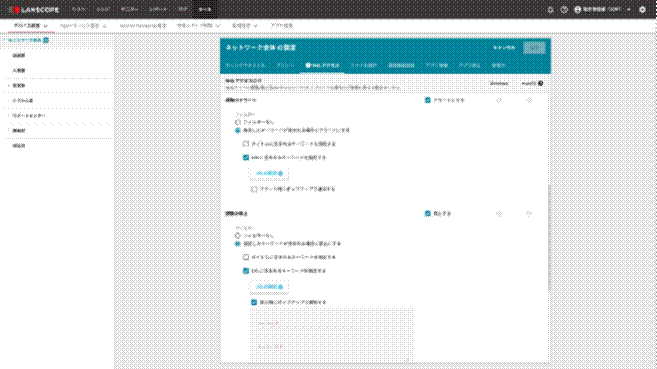Open URLの設定 link in prohibit section
This screenshot has height=369, width=657.
(269, 286)
